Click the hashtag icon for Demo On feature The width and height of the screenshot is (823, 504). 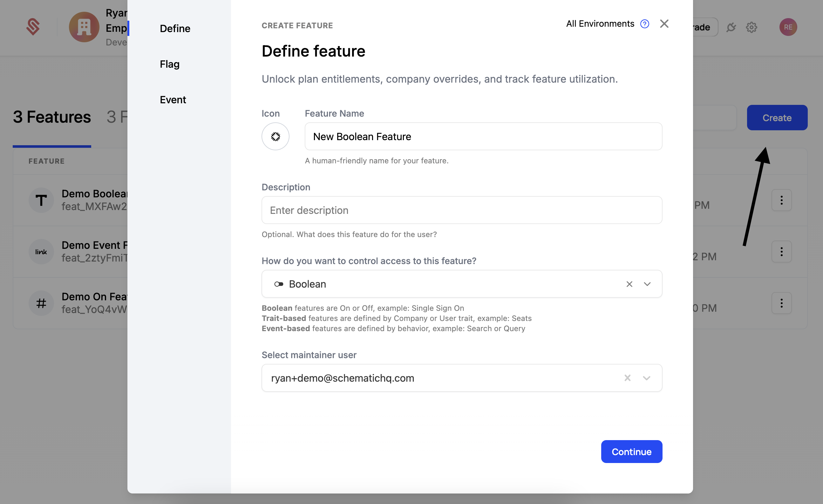click(41, 303)
